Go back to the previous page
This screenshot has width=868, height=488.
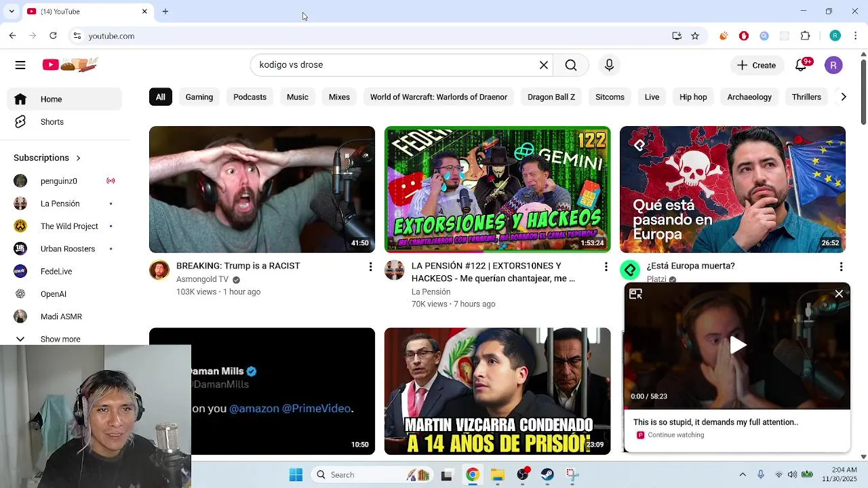[12, 36]
